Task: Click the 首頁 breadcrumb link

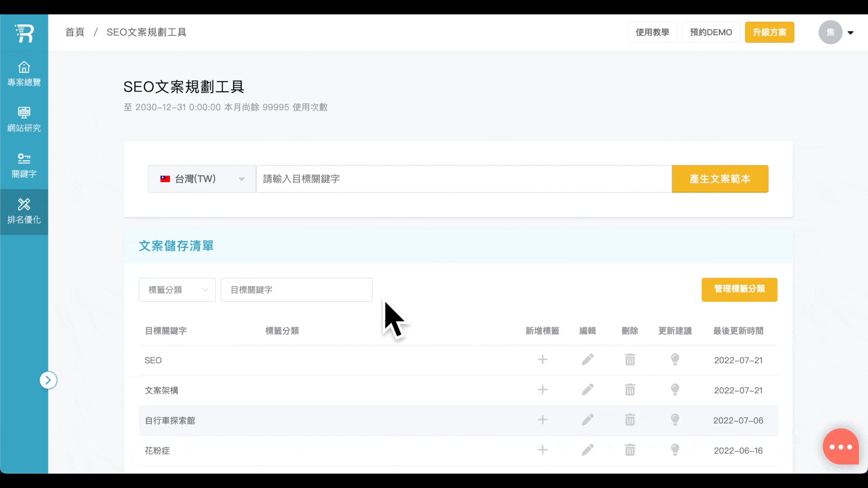Action: 75,32
